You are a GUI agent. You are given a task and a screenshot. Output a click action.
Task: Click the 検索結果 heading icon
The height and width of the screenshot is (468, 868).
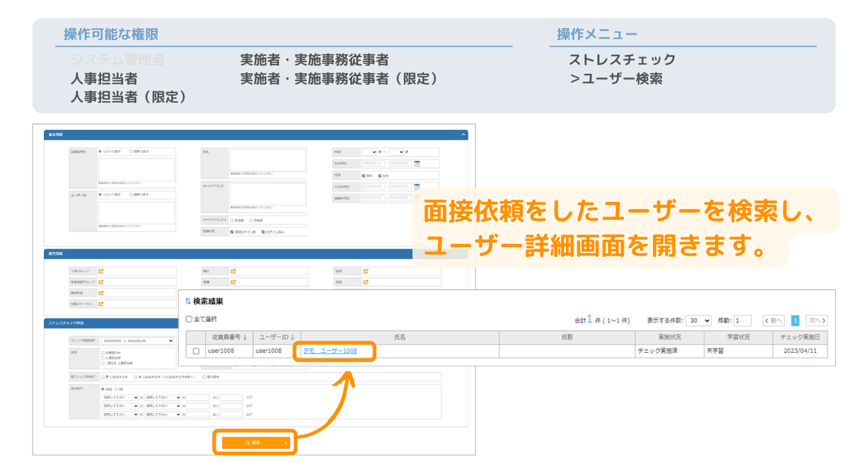(188, 301)
